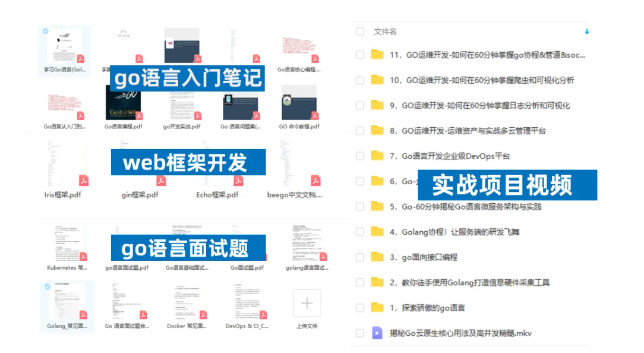Image resolution: width=644 pixels, height=353 pixels.
Task: Deselect the checked 学习Go语言 file checkmark
Action: (x=46, y=31)
